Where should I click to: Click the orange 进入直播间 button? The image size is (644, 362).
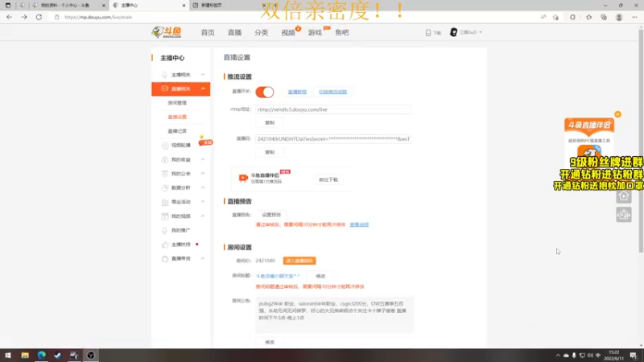pos(299,261)
